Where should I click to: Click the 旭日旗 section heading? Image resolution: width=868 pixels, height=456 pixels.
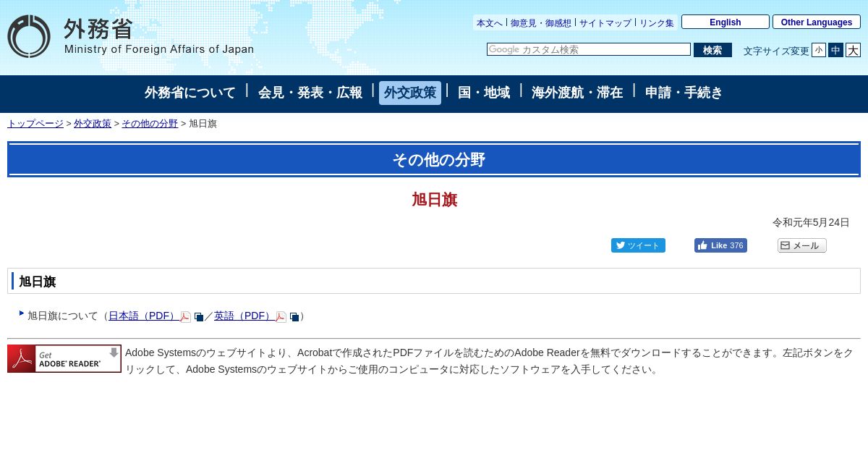38,282
